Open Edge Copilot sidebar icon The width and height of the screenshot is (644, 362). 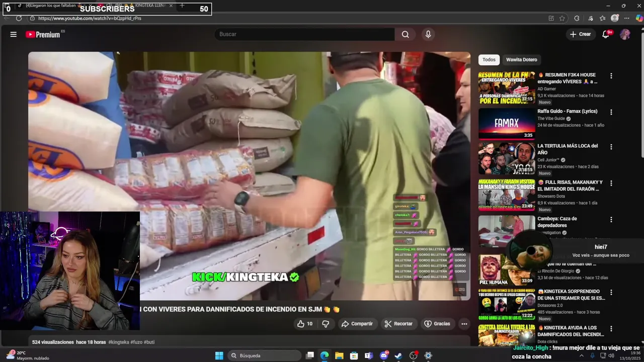639,18
